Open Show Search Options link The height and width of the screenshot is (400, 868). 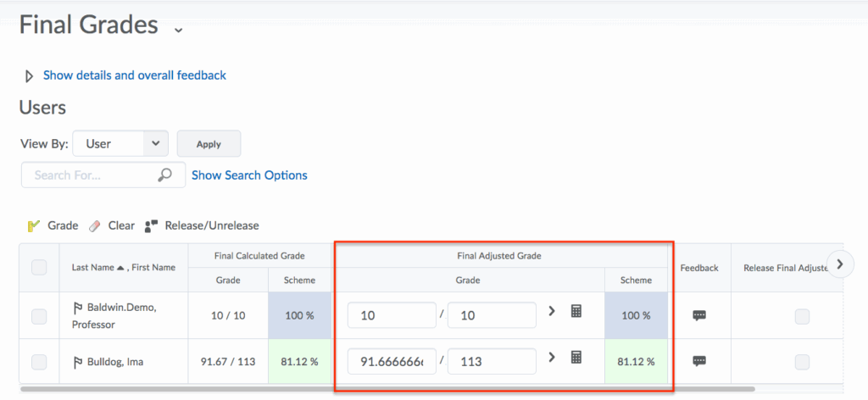(249, 175)
